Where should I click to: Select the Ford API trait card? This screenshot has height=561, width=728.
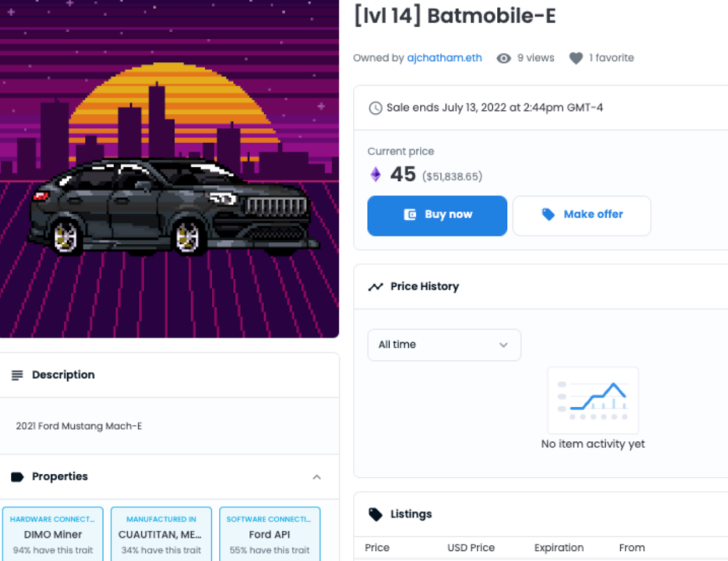coord(269,534)
